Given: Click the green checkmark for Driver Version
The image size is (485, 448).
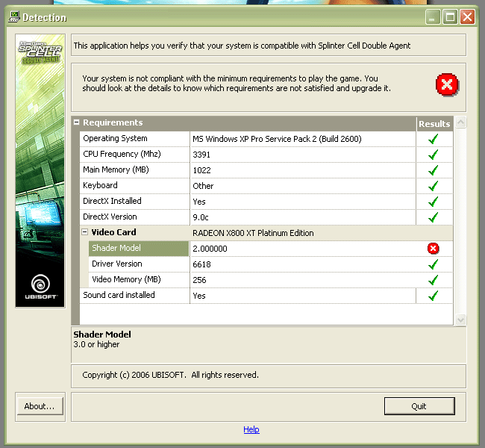Looking at the screenshot, I should point(433,264).
